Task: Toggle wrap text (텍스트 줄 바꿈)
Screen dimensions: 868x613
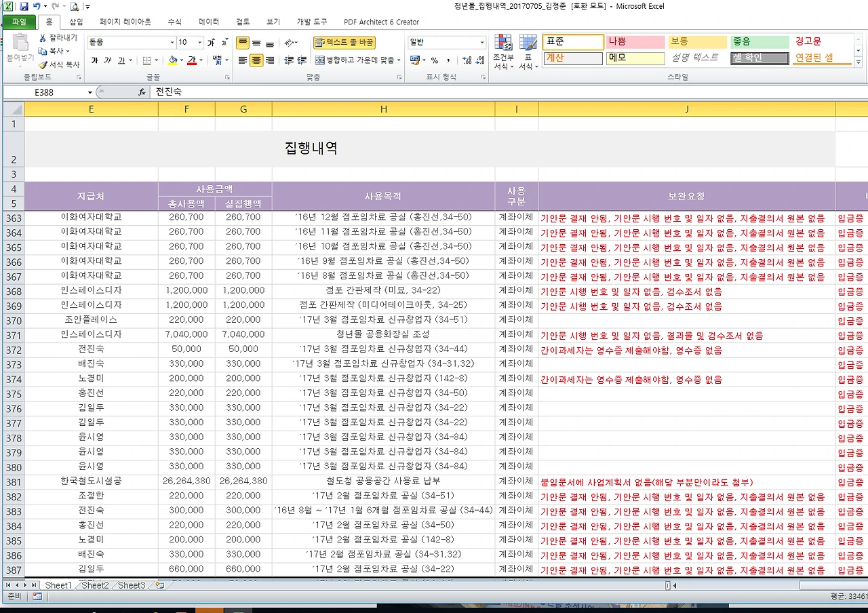Action: tap(344, 42)
